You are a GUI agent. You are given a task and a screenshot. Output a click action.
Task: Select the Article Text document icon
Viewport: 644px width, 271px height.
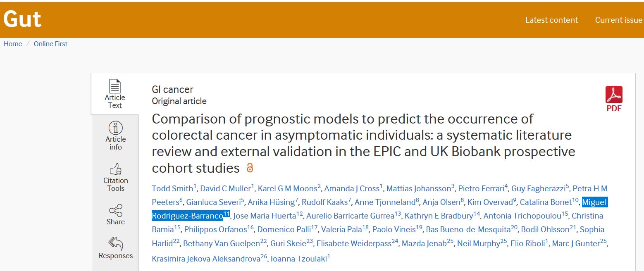tap(115, 86)
